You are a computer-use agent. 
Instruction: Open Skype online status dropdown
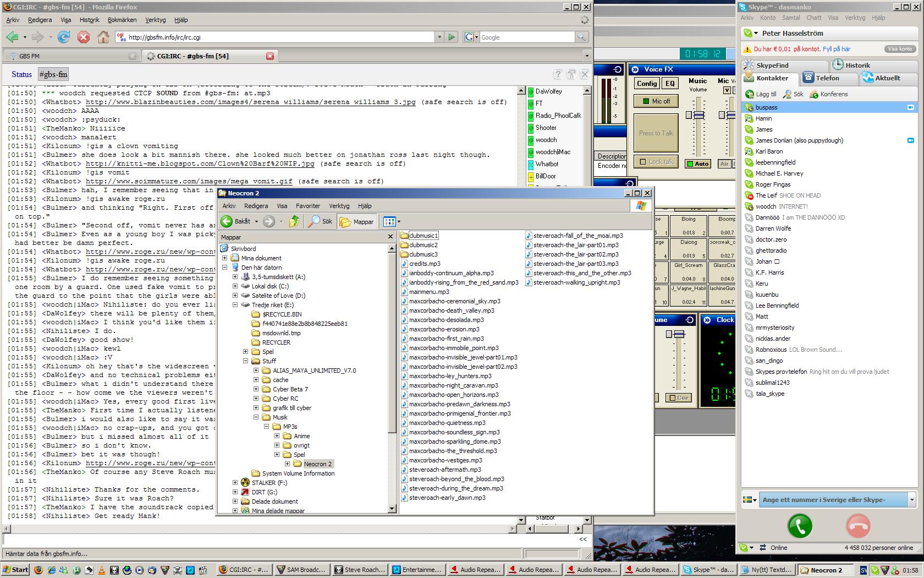tap(747, 548)
